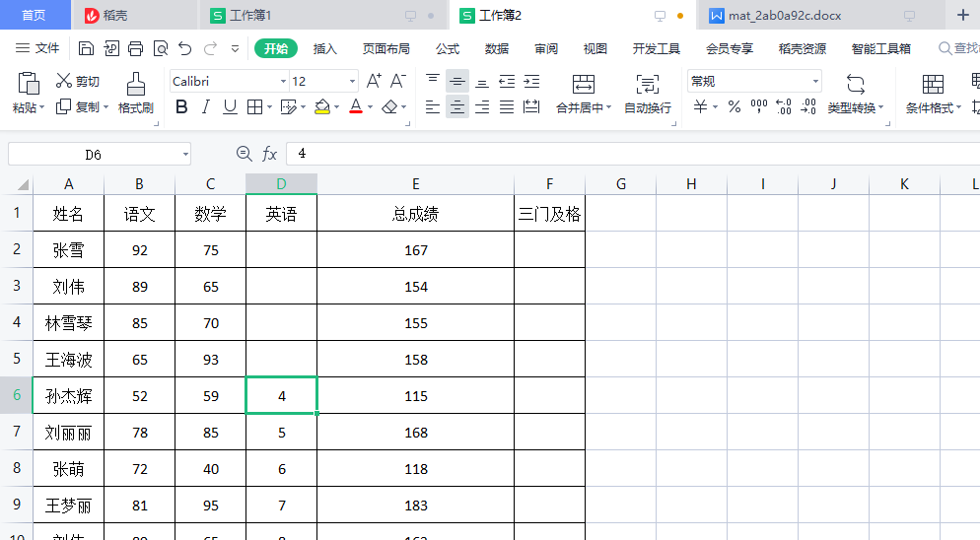Click the Undo arrow
Image resolution: width=980 pixels, height=540 pixels.
point(185,48)
